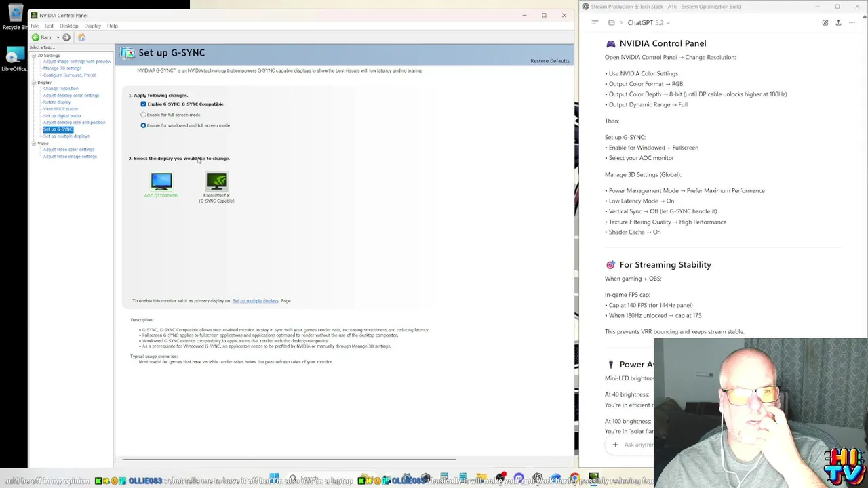Open Set up multiple displays tree item
The height and width of the screenshot is (488, 868).
point(66,136)
